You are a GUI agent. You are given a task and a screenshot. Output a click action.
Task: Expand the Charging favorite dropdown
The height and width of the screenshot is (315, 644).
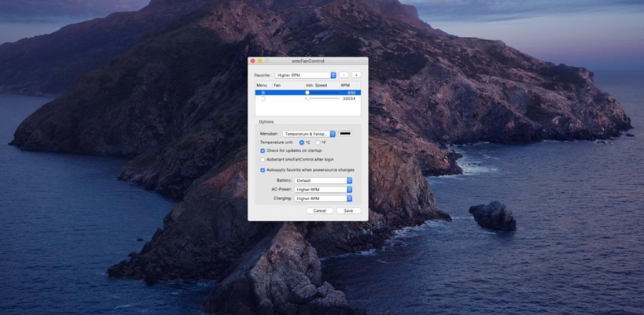tap(322, 198)
